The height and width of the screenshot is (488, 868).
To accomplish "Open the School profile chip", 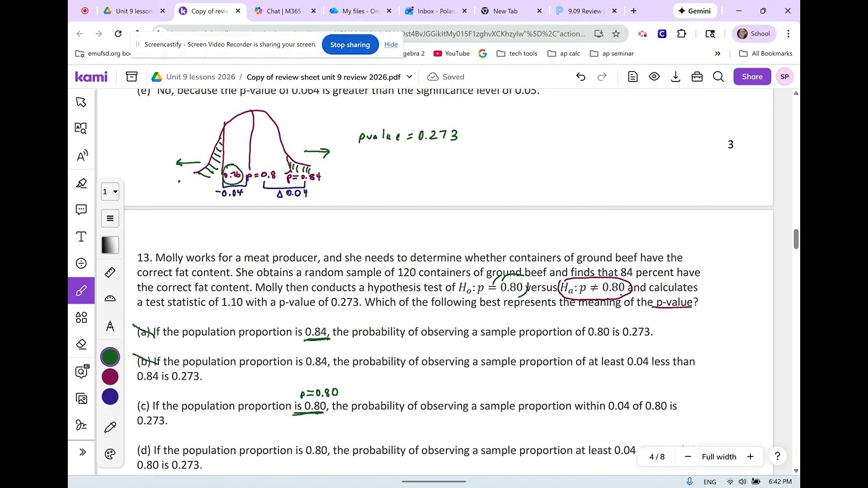I will click(x=753, y=34).
